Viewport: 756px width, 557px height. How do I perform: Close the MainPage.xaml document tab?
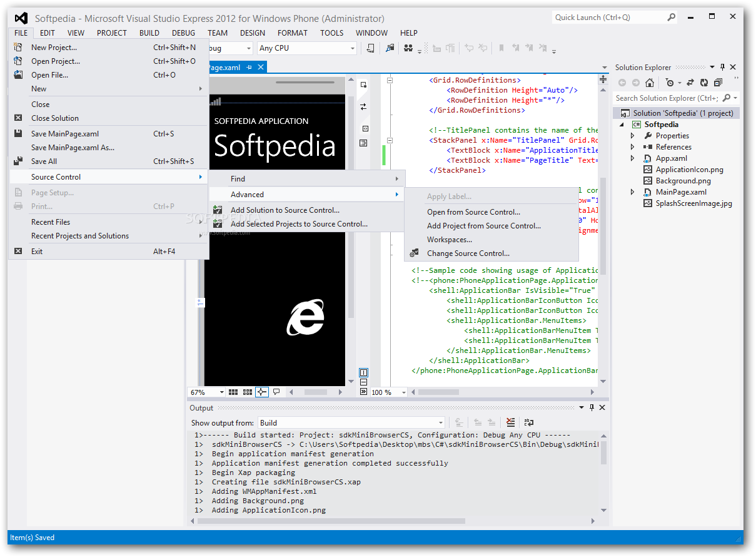[x=261, y=67]
